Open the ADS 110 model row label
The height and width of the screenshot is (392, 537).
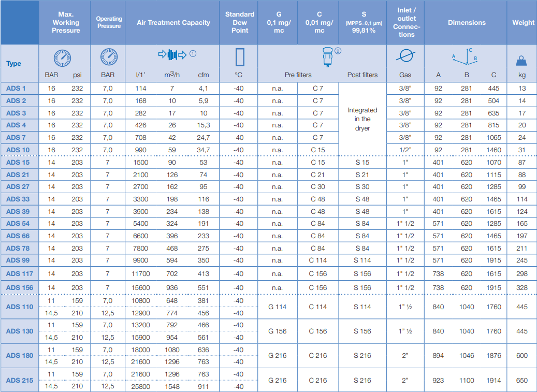click(x=20, y=307)
